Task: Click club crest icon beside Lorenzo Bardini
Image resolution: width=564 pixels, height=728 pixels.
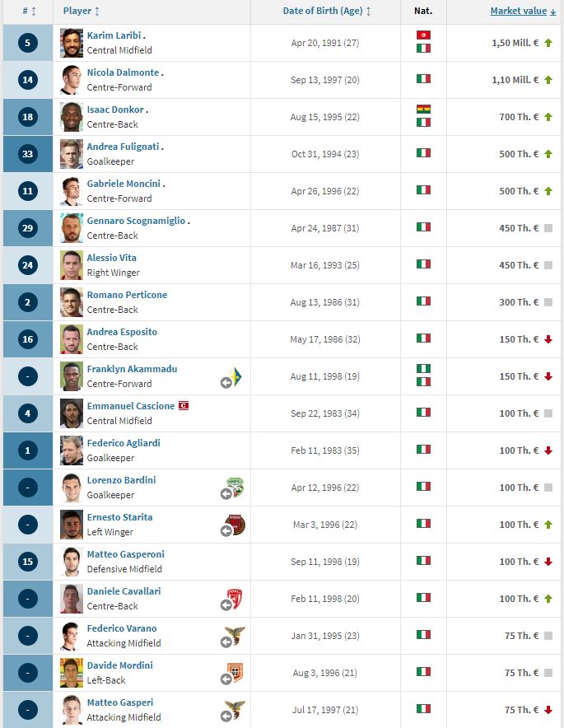Action: coord(236,488)
